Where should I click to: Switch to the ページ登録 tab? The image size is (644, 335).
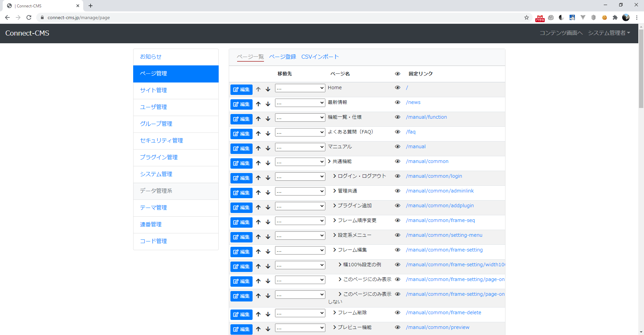point(282,57)
